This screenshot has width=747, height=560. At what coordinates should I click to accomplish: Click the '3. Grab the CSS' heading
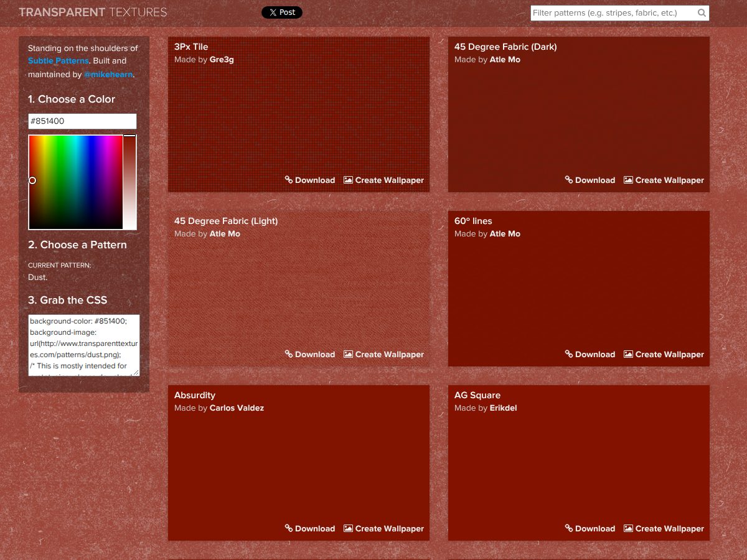pyautogui.click(x=67, y=301)
